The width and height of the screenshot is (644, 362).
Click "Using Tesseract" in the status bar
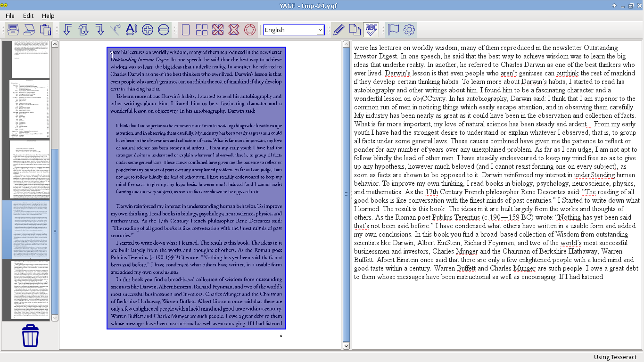(x=615, y=357)
